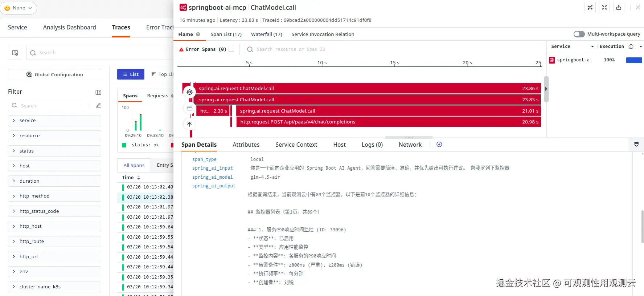Click the add tab plus icon after Network
This screenshot has width=644, height=296.
(439, 145)
